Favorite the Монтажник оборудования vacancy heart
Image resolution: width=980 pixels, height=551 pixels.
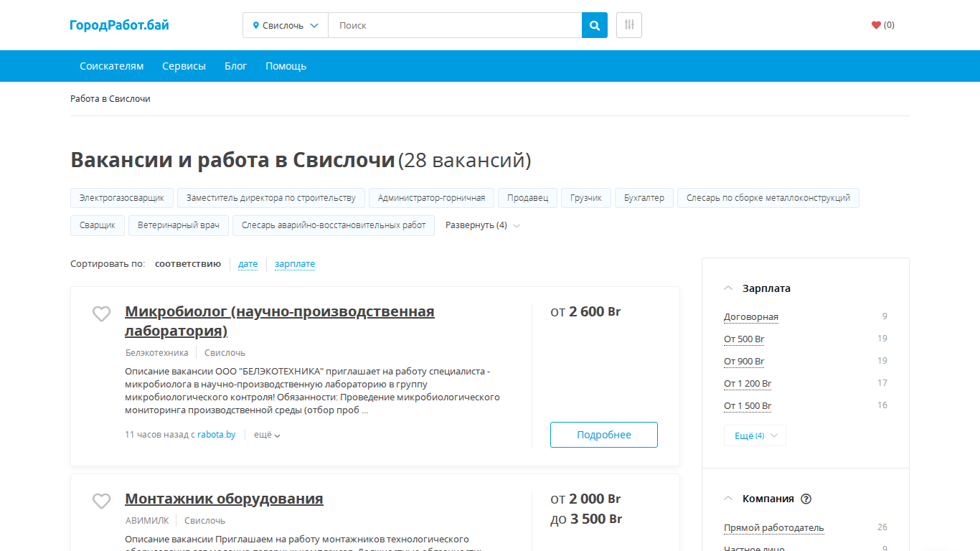coord(102,501)
